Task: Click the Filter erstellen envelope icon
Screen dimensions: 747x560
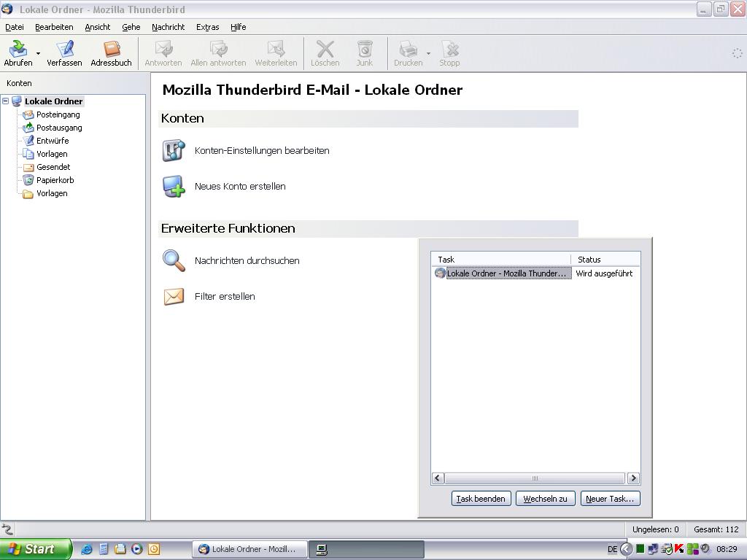Action: coord(174,296)
